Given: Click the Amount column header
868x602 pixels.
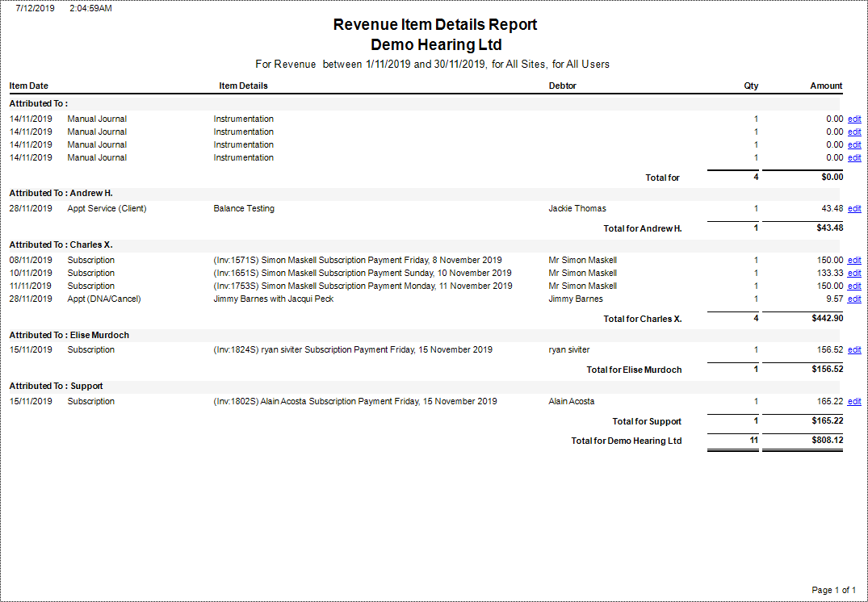Looking at the screenshot, I should [x=827, y=86].
